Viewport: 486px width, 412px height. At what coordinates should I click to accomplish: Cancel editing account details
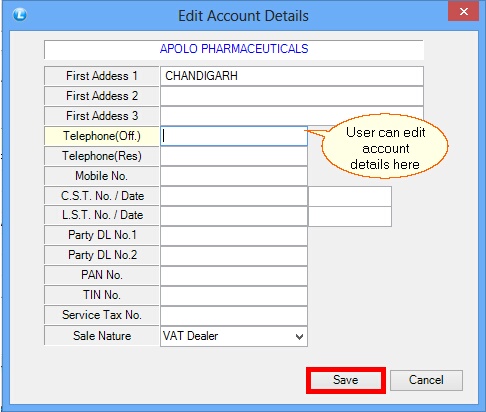[x=426, y=380]
